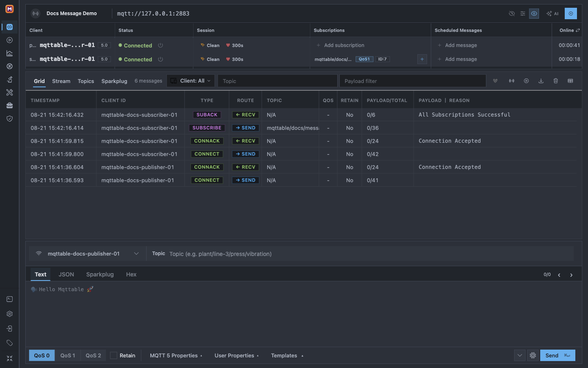
Task: Open the briefcase sidebar icon
Action: [9, 105]
